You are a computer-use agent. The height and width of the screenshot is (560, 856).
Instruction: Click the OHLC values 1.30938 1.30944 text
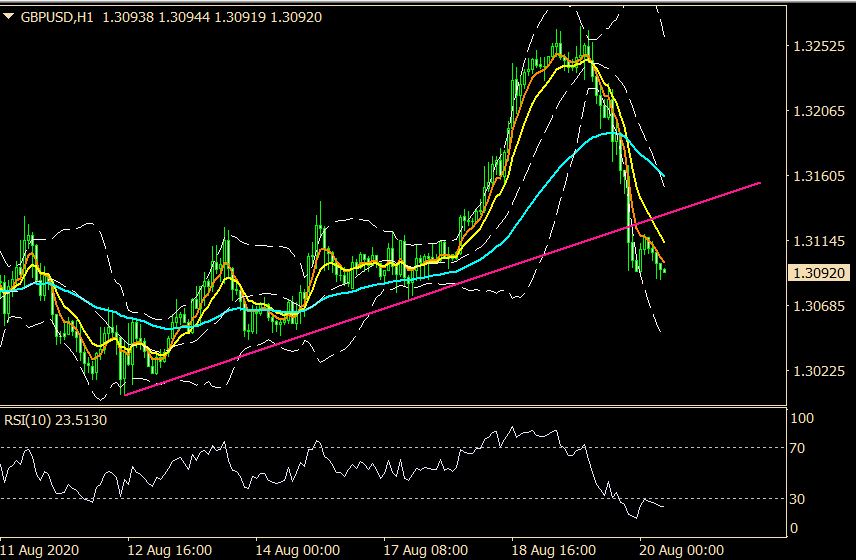click(x=157, y=17)
